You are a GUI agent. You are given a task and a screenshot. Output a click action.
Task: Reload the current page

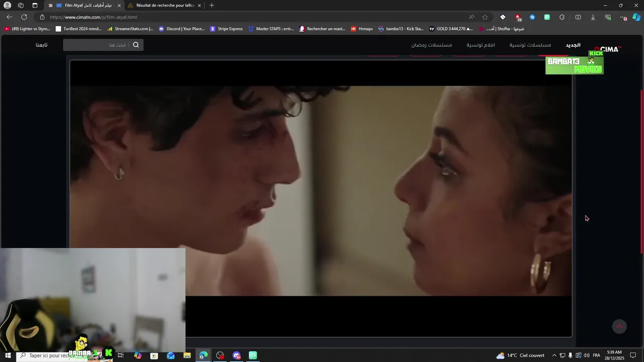24,17
